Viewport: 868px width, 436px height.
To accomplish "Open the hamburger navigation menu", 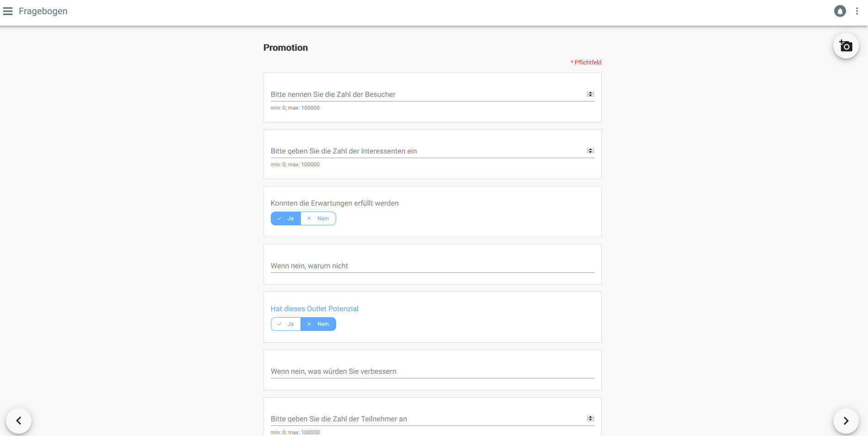I will (8, 11).
